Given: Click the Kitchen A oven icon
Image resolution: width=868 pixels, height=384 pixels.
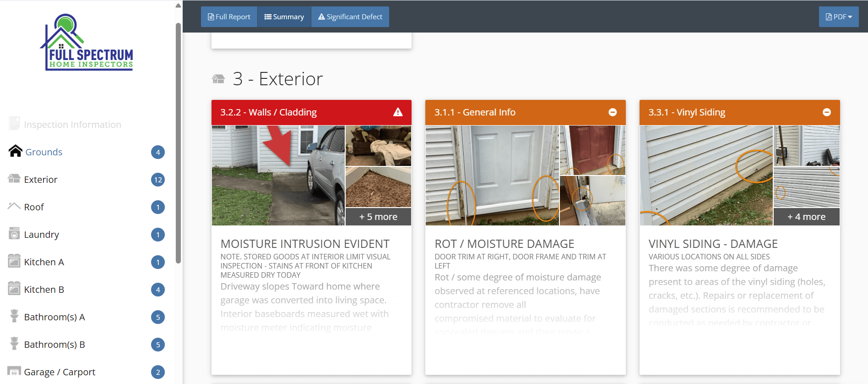Looking at the screenshot, I should (14, 261).
